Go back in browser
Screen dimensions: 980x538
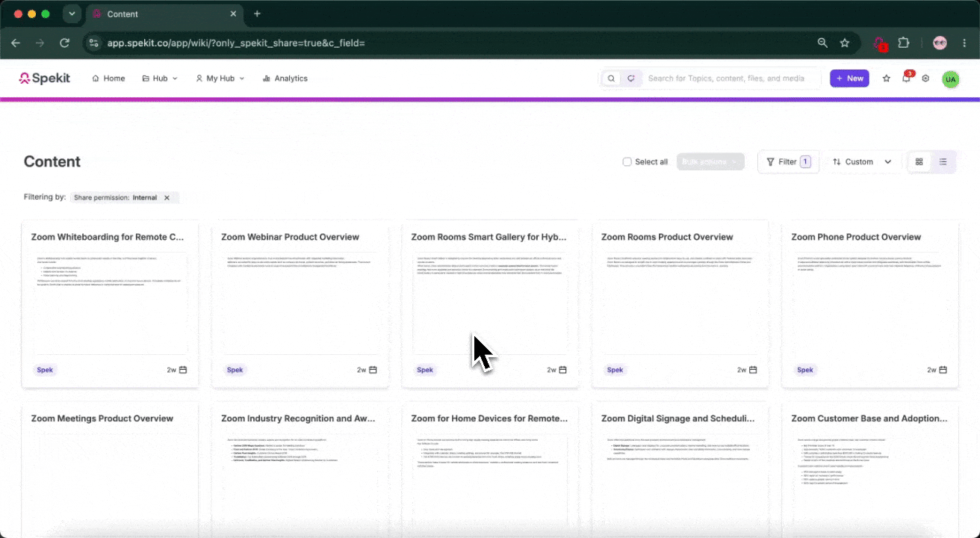[x=16, y=43]
